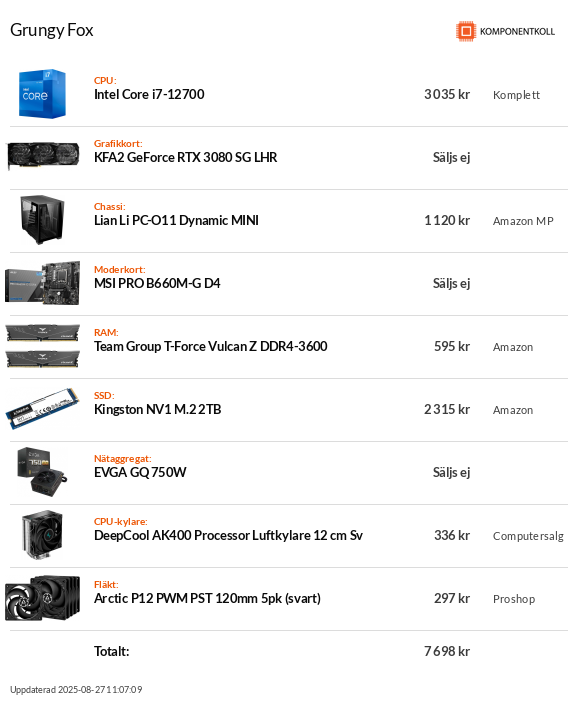Click the DeepCool AK400 cooler image
The height and width of the screenshot is (703, 577).
[43, 535]
